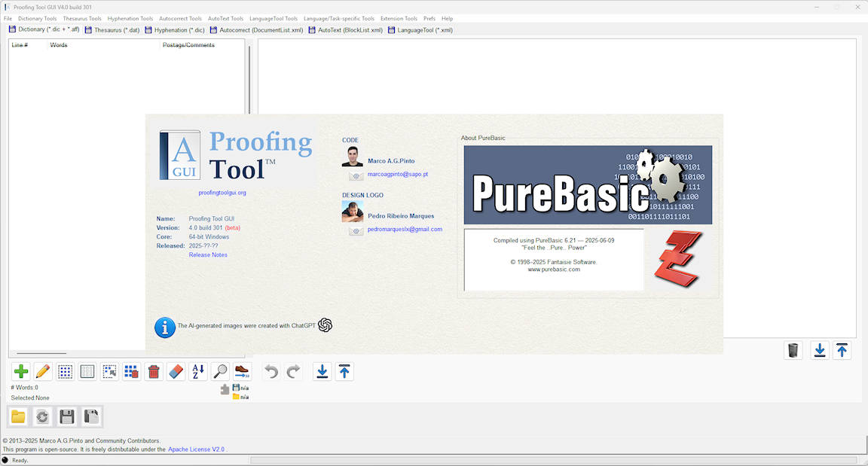This screenshot has height=466, width=868.
Task: Click the Redo curved arrow icon
Action: pos(293,371)
